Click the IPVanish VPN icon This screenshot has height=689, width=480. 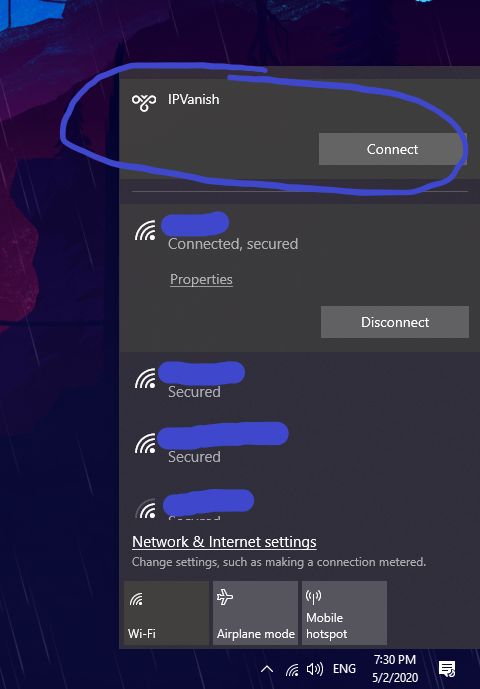pos(144,103)
